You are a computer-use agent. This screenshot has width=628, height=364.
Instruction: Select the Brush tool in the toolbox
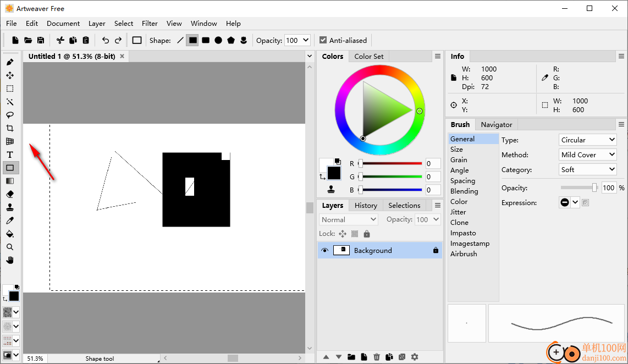10,62
